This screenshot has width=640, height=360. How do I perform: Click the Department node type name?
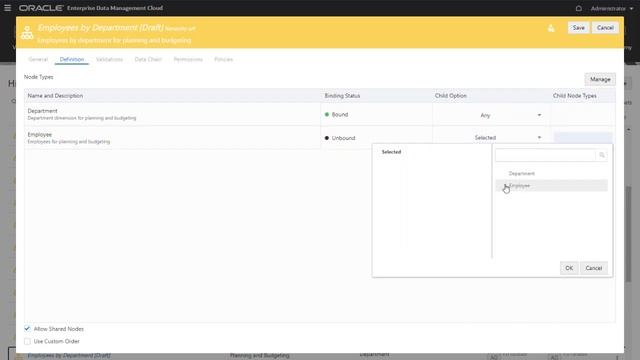point(42,111)
